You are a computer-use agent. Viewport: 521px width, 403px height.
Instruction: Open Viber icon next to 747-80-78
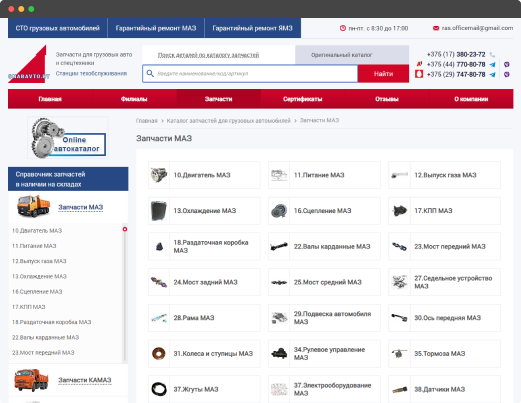[x=507, y=74]
